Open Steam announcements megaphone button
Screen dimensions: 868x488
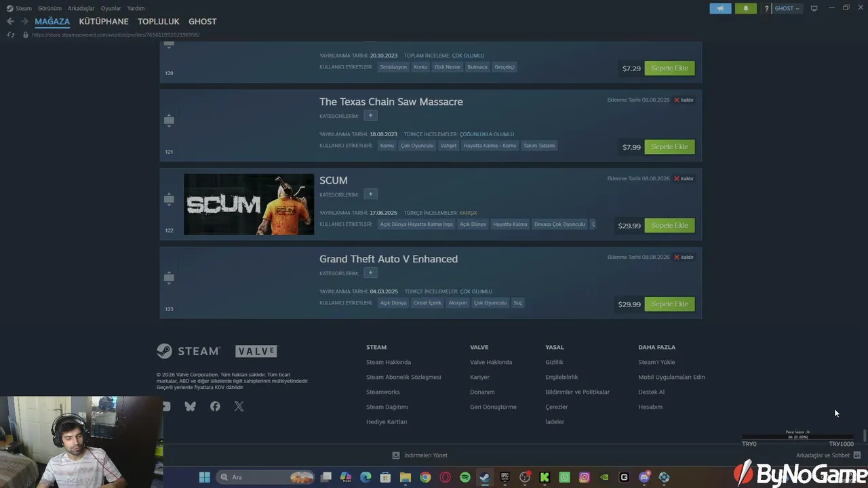click(x=720, y=8)
